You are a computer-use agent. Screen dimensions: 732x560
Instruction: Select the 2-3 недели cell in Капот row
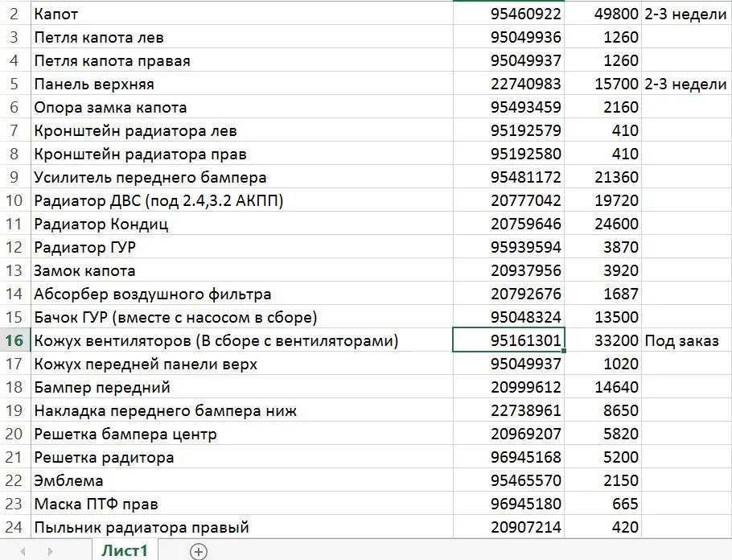click(x=687, y=14)
